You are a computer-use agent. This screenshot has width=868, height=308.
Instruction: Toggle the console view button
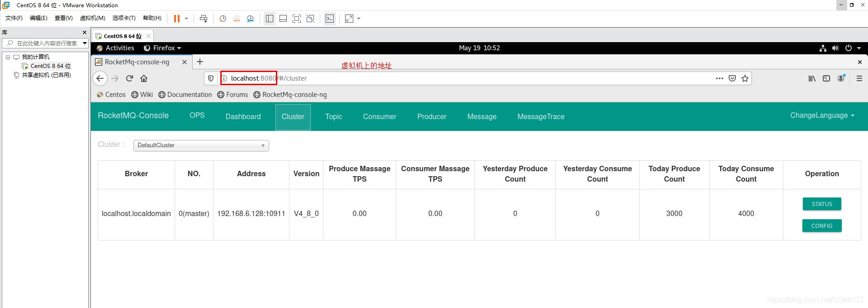330,19
